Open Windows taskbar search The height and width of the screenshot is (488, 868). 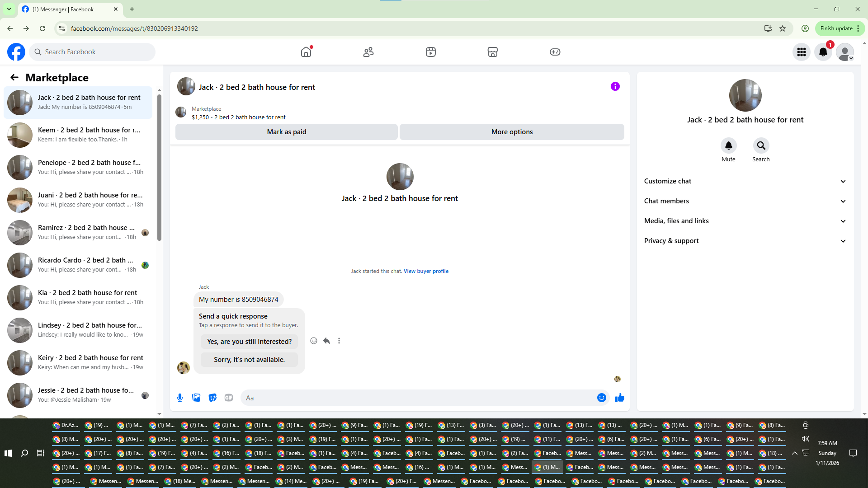click(24, 453)
